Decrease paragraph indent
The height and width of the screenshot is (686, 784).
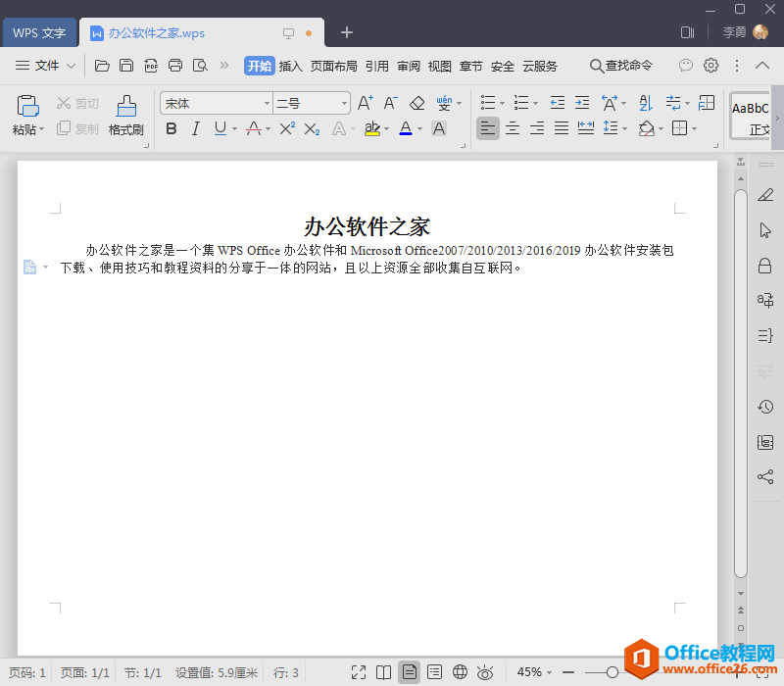(557, 103)
